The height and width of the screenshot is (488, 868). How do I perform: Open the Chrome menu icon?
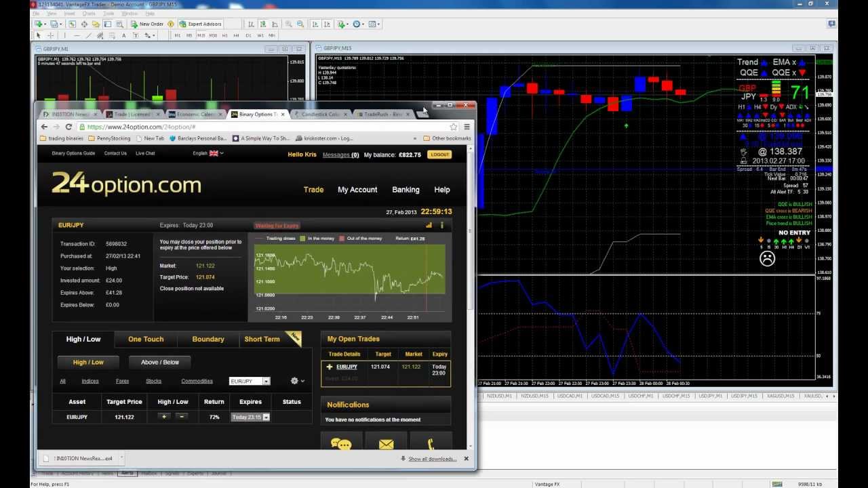(467, 127)
